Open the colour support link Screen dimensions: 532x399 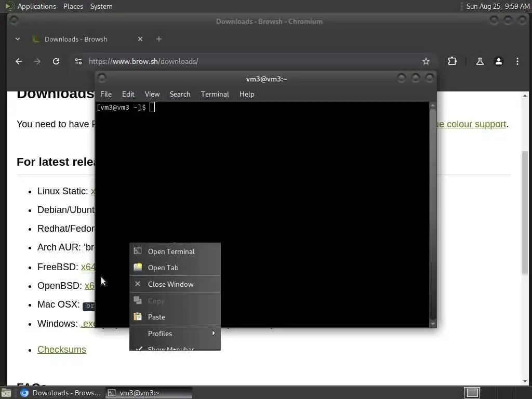[471, 124]
